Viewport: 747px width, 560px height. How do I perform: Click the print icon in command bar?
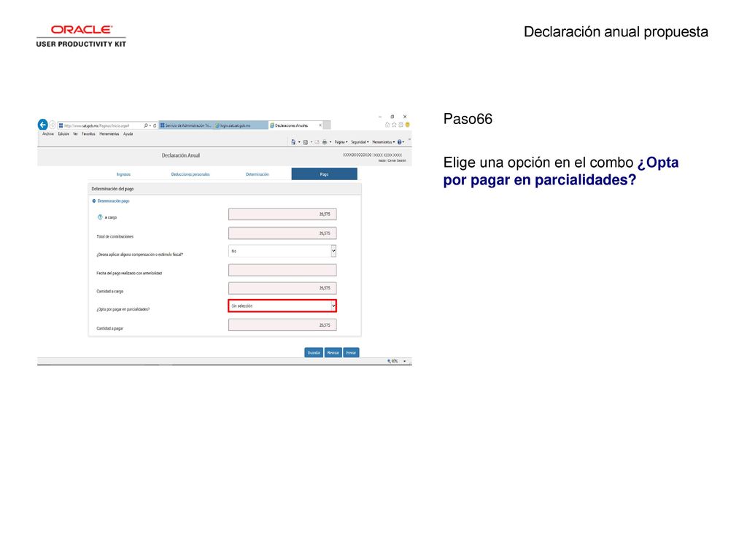[x=325, y=142]
